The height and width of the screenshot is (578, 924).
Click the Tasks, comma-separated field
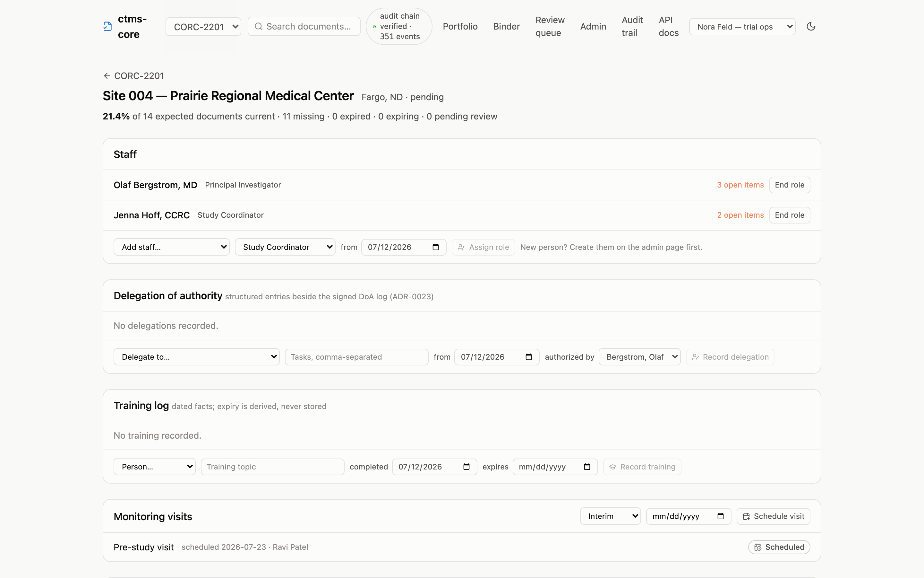tap(357, 357)
